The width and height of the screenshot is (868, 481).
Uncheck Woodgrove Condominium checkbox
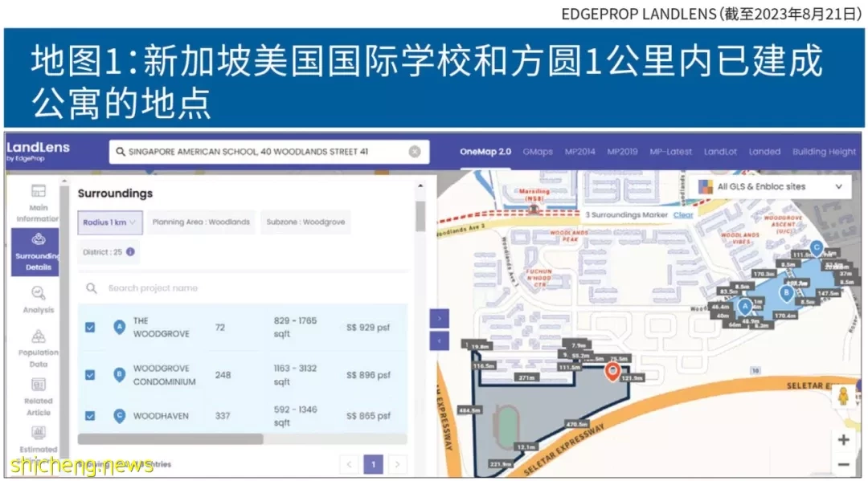[x=90, y=375]
